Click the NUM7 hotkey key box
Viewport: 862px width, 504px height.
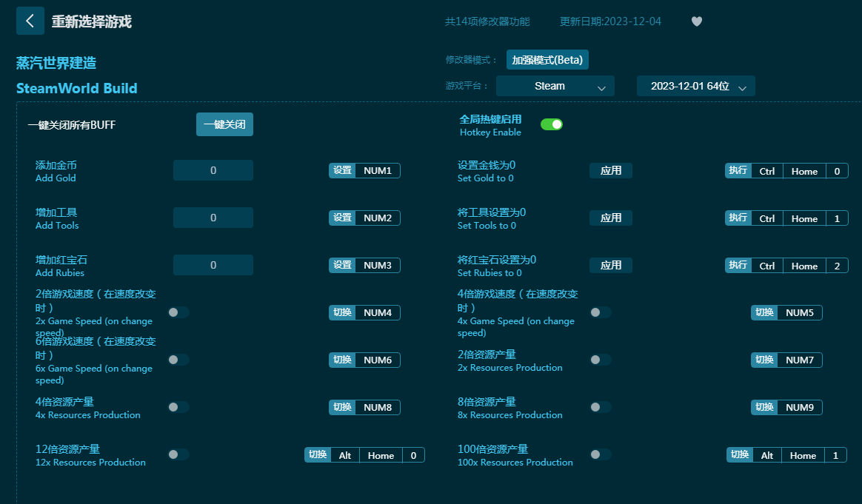(800, 360)
